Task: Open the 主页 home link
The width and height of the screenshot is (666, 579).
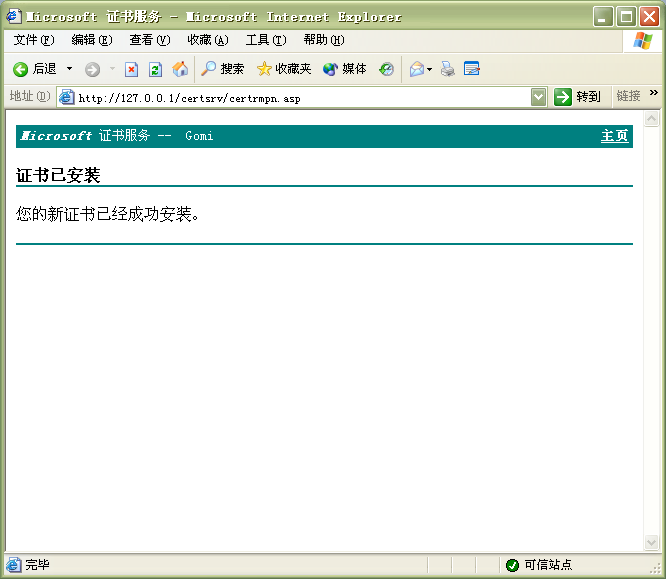Action: pyautogui.click(x=614, y=136)
